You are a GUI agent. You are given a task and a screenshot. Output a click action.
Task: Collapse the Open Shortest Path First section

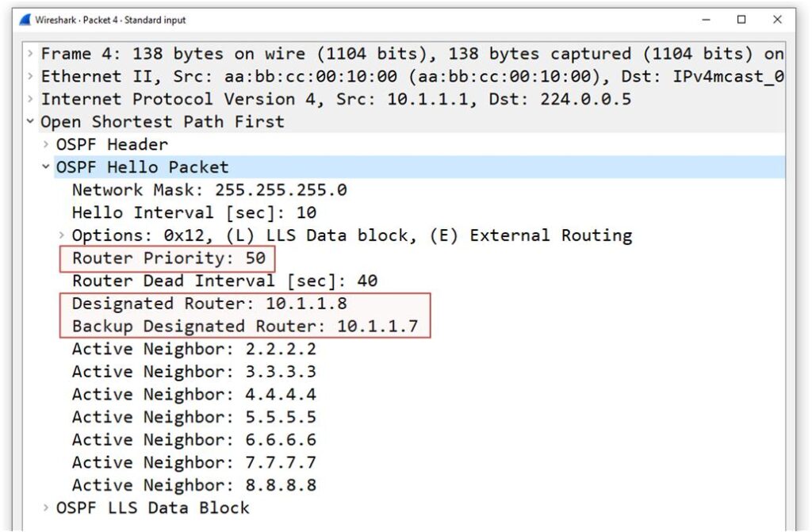pyautogui.click(x=29, y=122)
